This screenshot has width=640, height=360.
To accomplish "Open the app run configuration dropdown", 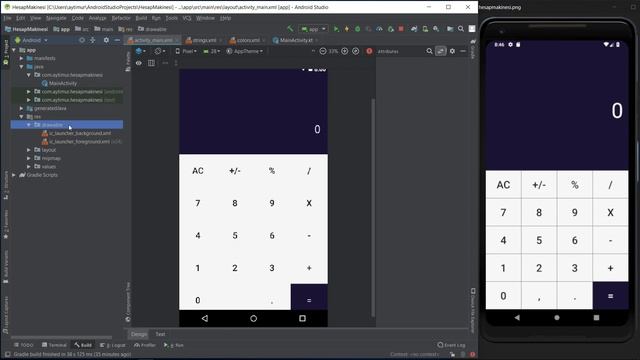I will [x=313, y=29].
